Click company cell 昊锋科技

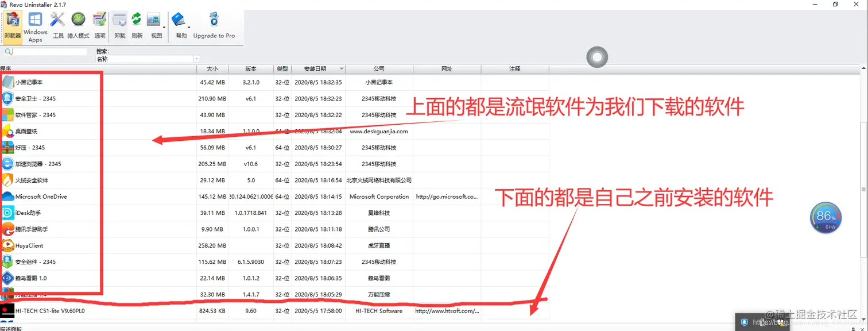tap(379, 213)
